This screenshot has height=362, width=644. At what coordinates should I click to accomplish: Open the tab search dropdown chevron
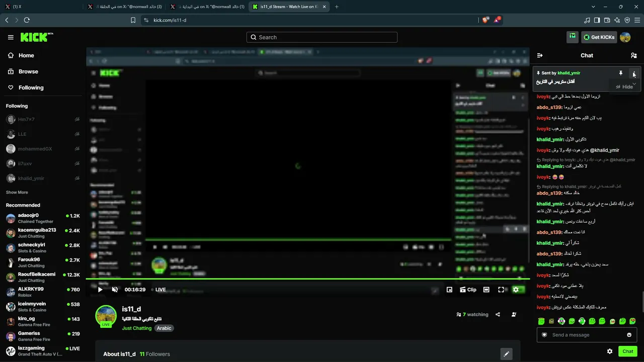point(593,7)
